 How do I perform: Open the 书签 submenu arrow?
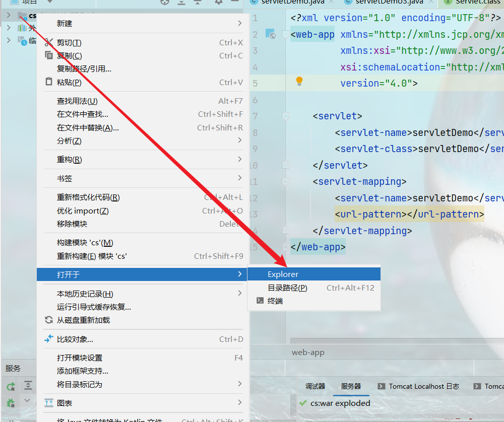[240, 178]
